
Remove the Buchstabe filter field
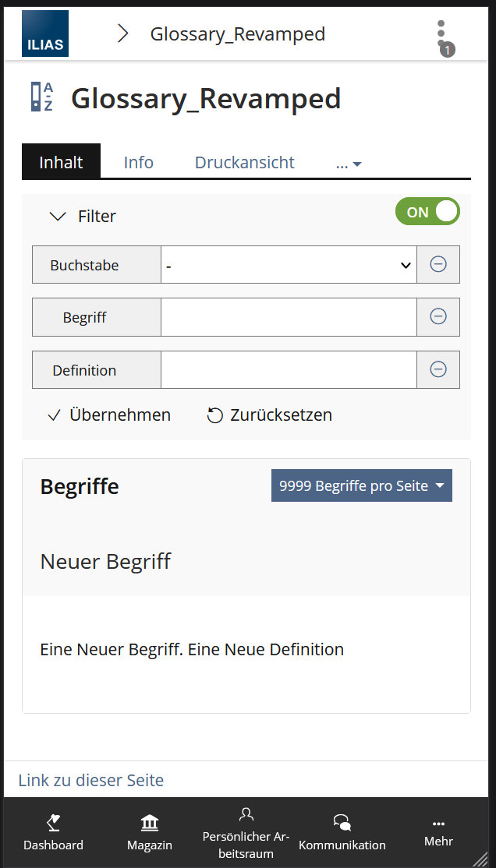pyautogui.click(x=438, y=265)
